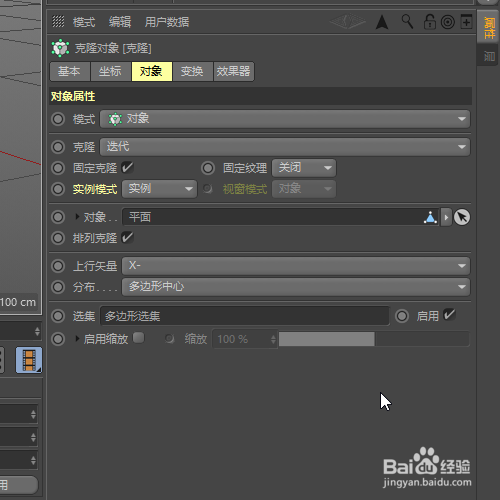Click the 克隆对象 [克隆] title text
The height and width of the screenshot is (500, 500).
click(x=113, y=48)
